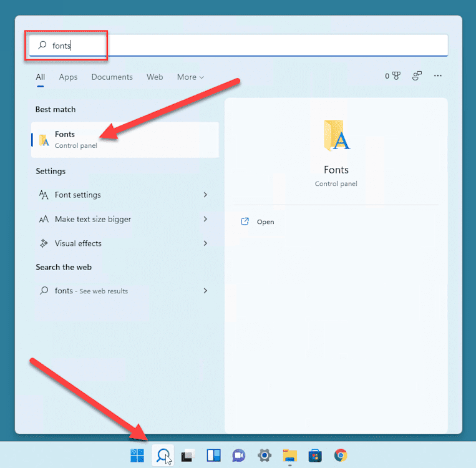Switch to the Apps tab

(68, 77)
